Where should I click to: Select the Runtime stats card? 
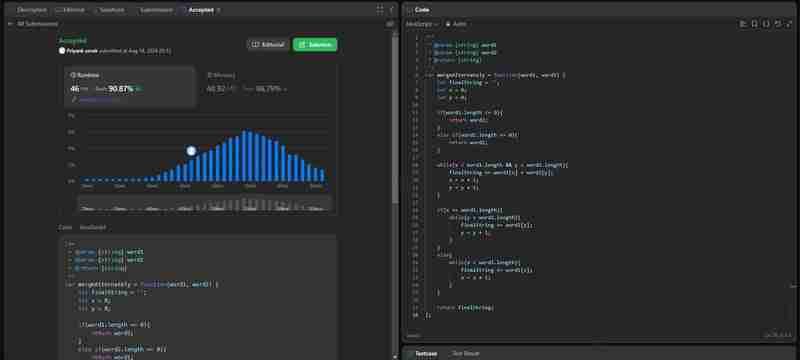click(130, 87)
